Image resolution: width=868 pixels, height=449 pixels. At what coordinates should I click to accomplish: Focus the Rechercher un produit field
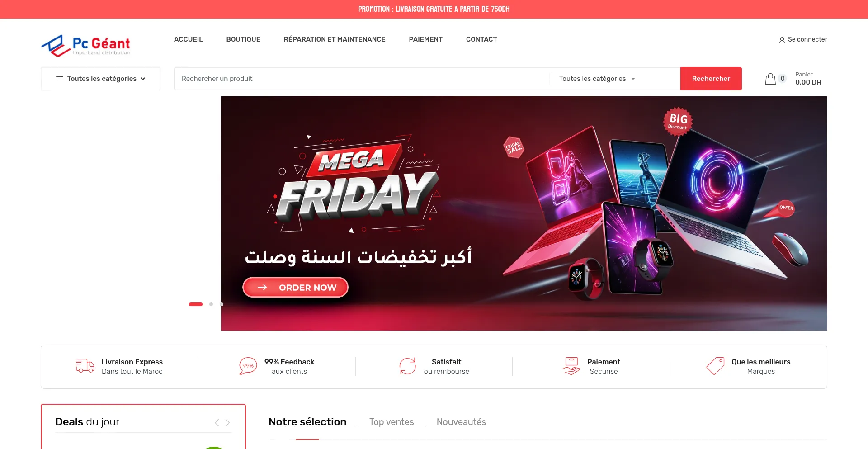pyautogui.click(x=362, y=79)
